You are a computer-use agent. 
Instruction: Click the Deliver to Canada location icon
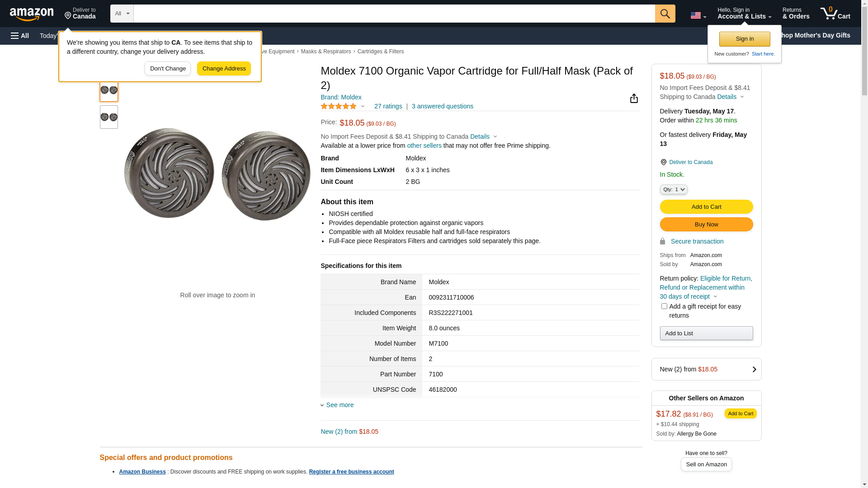pos(663,162)
